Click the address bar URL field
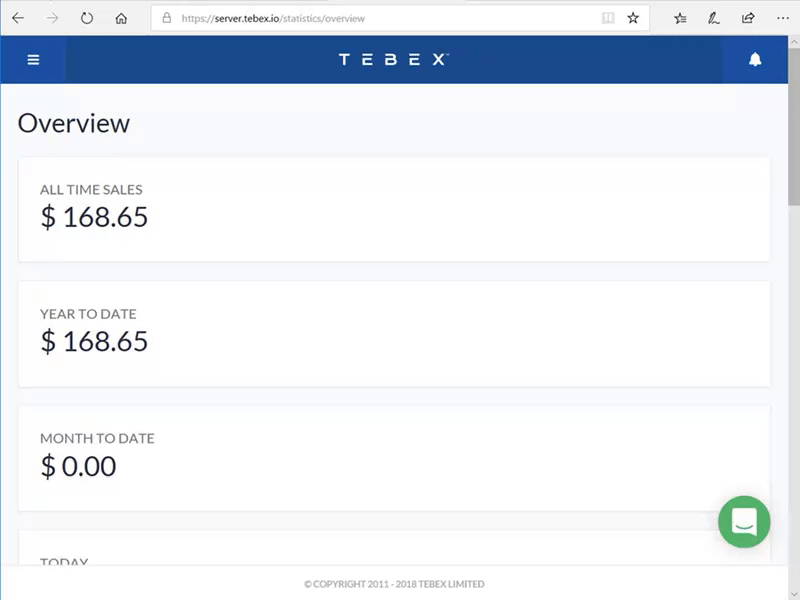 tap(380, 18)
